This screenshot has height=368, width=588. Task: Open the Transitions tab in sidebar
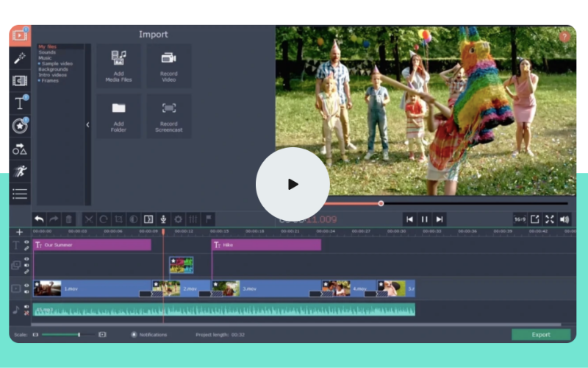tap(20, 80)
